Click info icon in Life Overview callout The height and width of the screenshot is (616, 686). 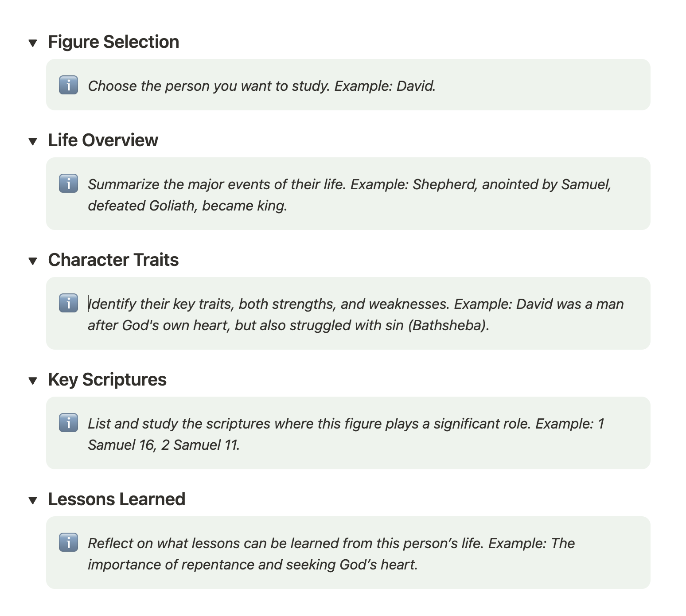click(x=68, y=183)
